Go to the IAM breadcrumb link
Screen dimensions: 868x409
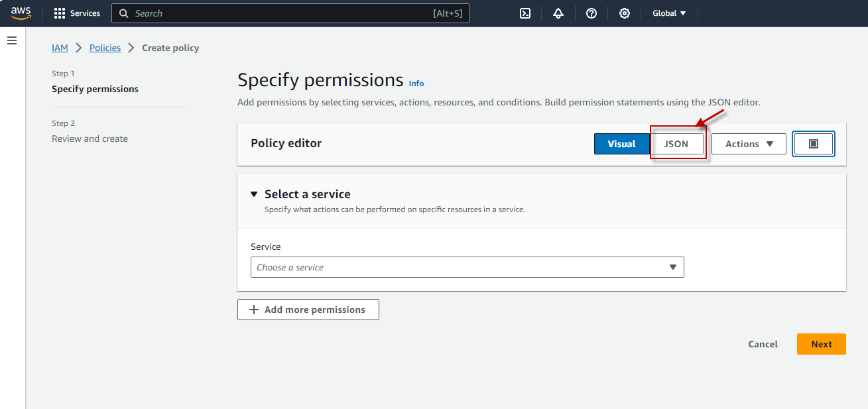pos(60,48)
